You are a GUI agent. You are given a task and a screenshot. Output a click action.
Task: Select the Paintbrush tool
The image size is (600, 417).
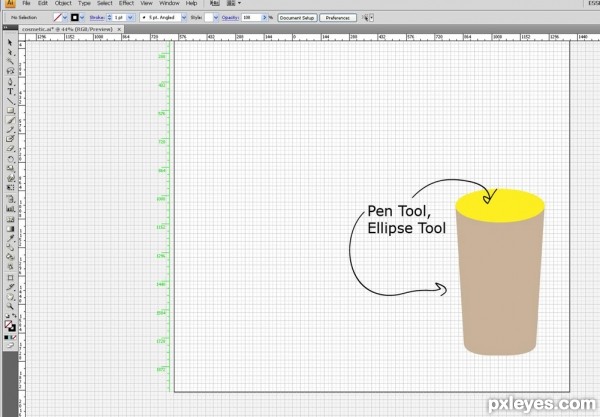pyautogui.click(x=10, y=121)
